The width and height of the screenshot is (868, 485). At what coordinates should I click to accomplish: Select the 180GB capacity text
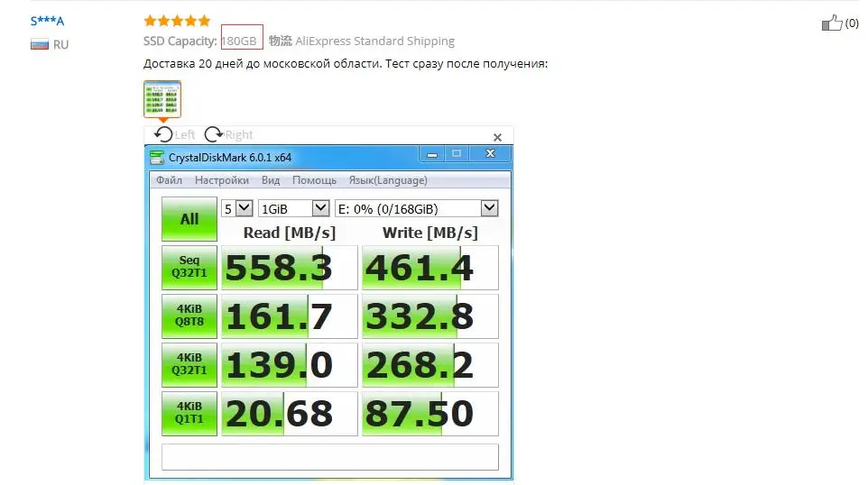click(x=239, y=41)
